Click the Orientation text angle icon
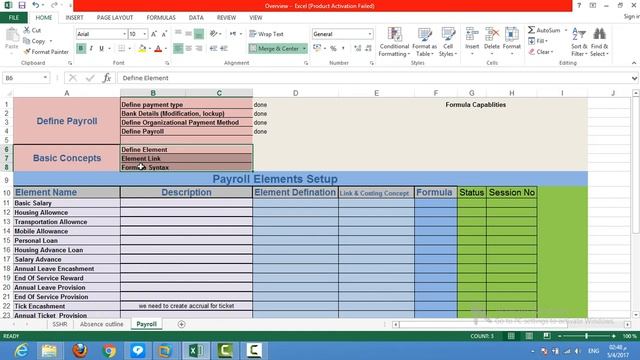 coord(213,34)
